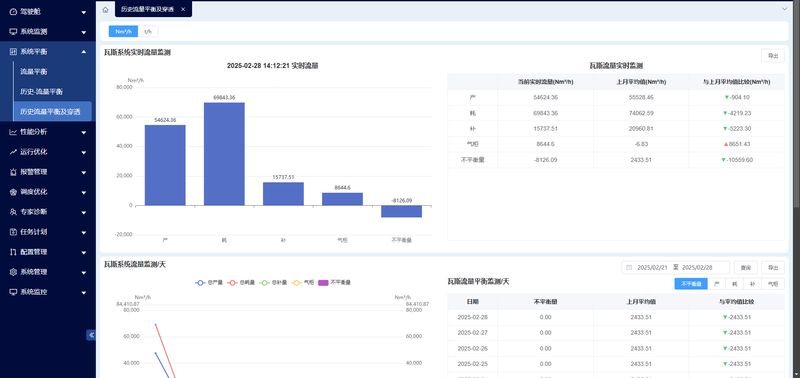800x378 pixels.
Task: Toggle 总耗量 series in chart legend
Action: [241, 282]
